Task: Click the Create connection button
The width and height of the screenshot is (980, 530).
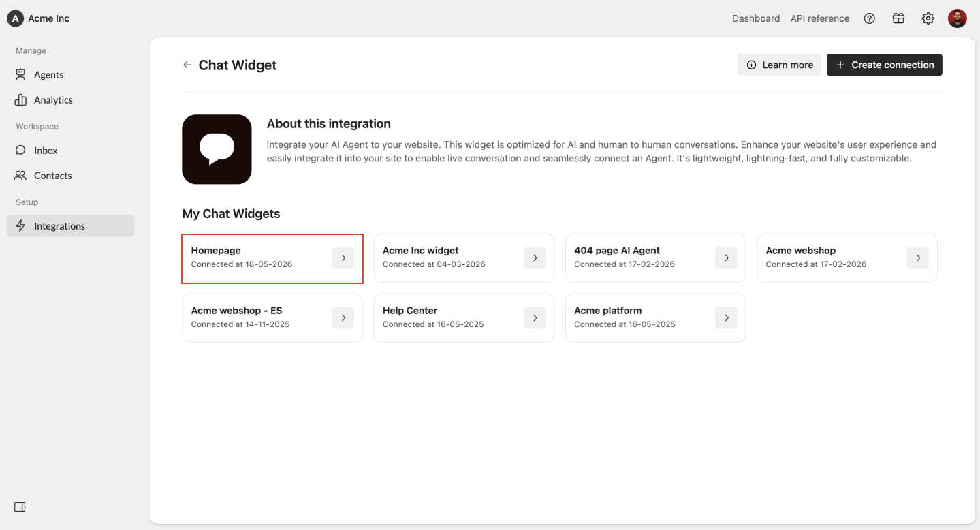Action: (885, 65)
